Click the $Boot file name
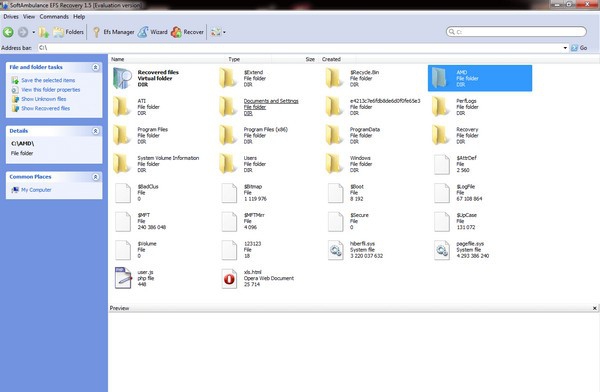600x392 pixels. coord(357,187)
